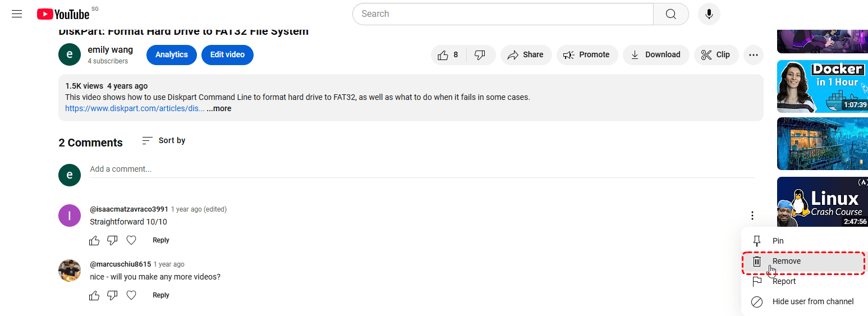The image size is (868, 316).
Task: Open the Sort by comments dropdown
Action: coord(163,140)
